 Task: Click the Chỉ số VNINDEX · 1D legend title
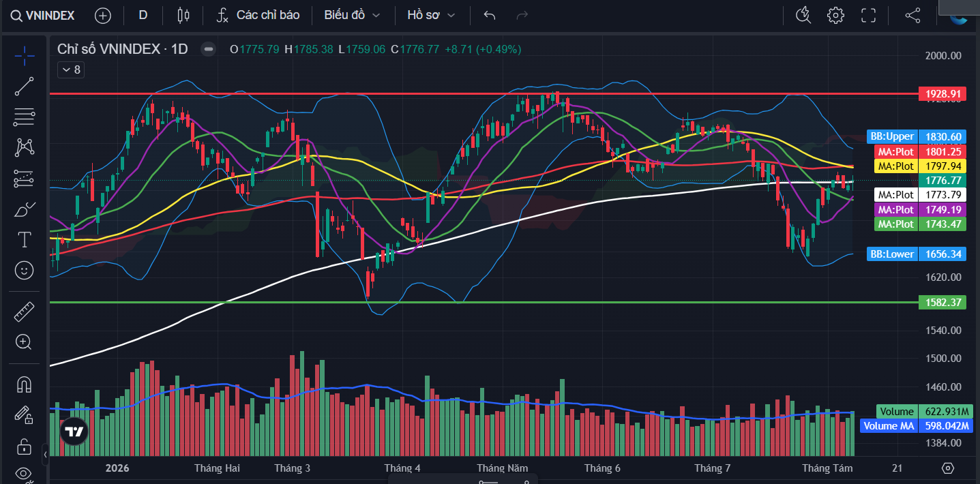[x=122, y=49]
